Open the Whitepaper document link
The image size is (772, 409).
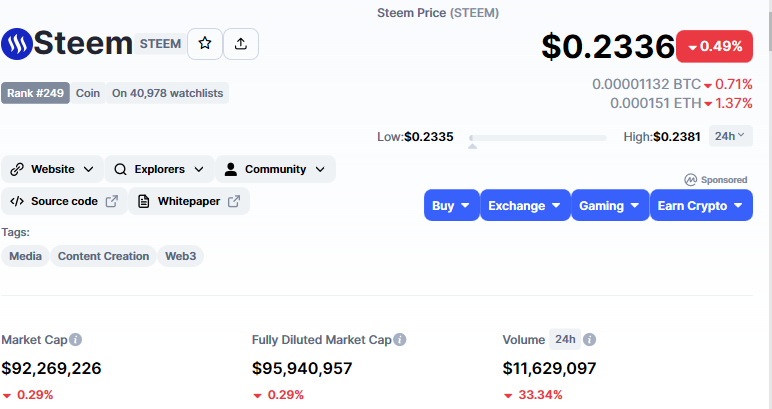(189, 201)
